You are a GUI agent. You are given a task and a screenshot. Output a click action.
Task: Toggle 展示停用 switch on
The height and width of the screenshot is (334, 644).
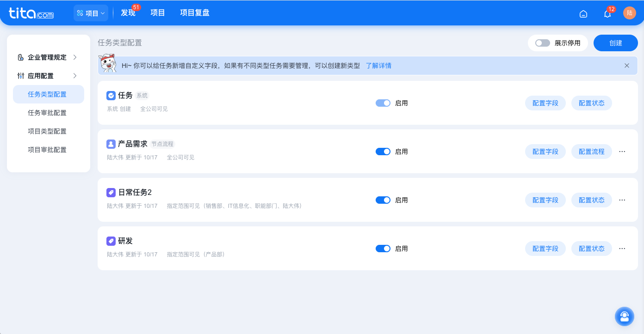tap(542, 42)
